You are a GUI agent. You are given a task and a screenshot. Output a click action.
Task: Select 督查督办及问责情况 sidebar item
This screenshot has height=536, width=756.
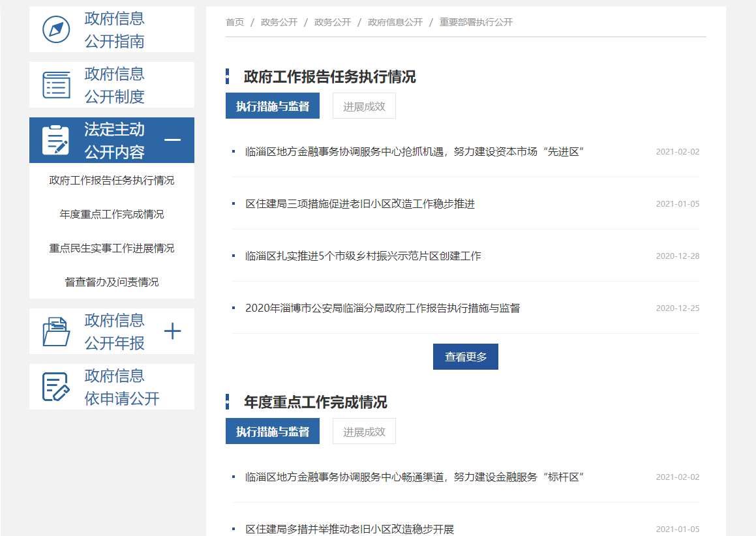click(112, 282)
